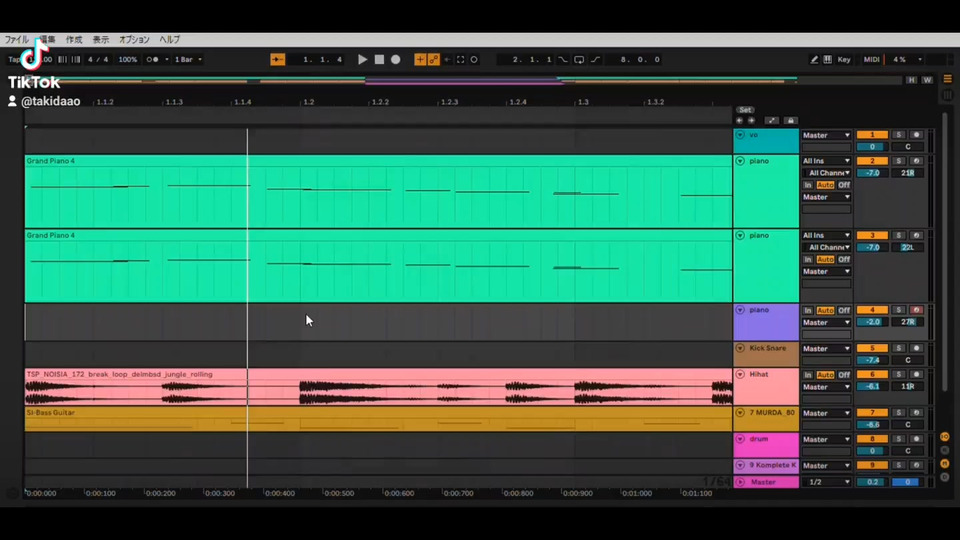Toggle the In/Out section IO button
This screenshot has width=960, height=540.
[x=945, y=437]
